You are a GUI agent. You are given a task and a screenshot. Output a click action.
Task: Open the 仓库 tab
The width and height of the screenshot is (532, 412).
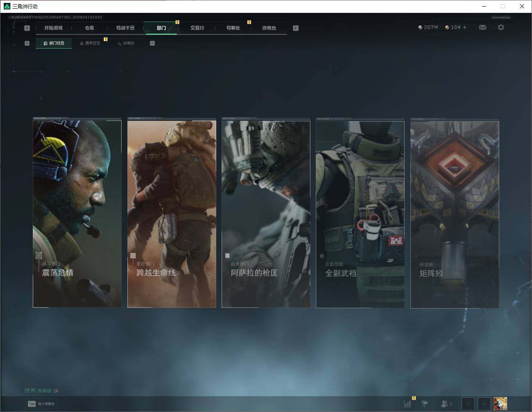[89, 28]
